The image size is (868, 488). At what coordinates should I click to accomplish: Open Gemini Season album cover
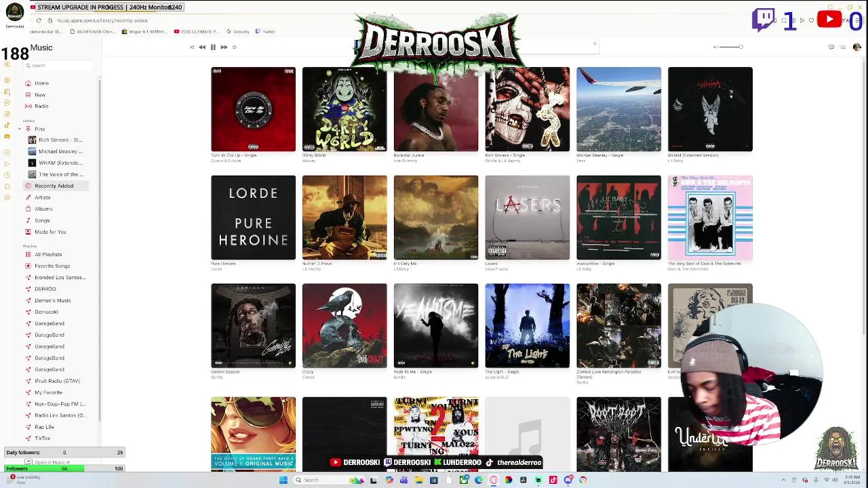coord(253,326)
